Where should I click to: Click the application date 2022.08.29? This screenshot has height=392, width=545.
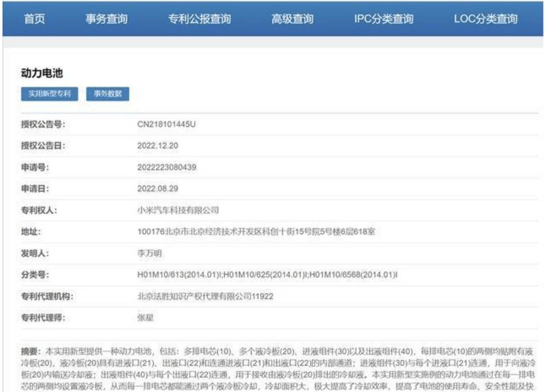coord(158,189)
